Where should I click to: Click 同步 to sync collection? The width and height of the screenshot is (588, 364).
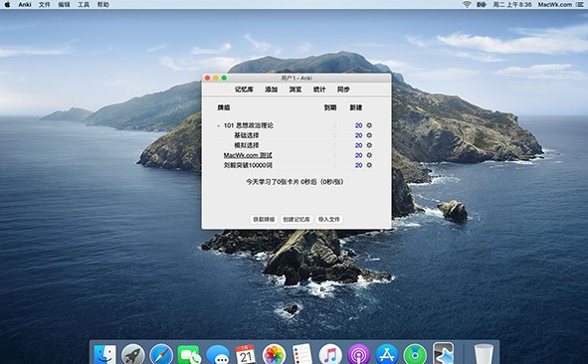[x=343, y=90]
